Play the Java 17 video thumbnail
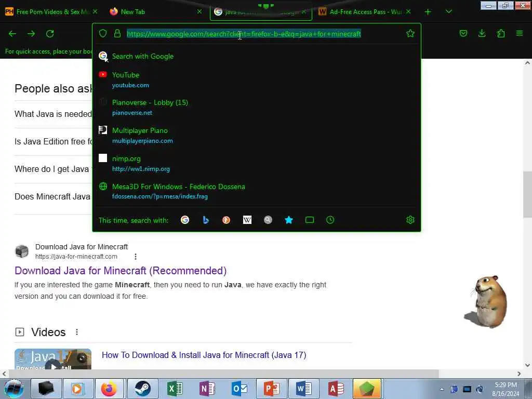The width and height of the screenshot is (532, 399). [x=53, y=360]
